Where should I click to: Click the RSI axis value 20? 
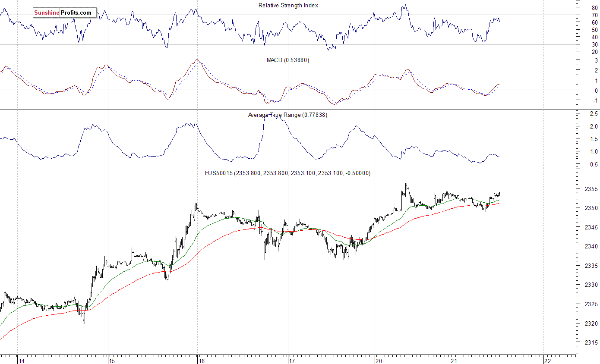pyautogui.click(x=595, y=52)
